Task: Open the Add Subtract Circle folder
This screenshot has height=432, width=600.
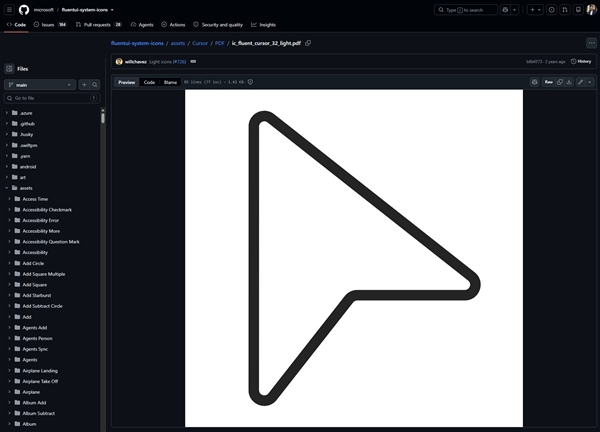Action: point(42,306)
